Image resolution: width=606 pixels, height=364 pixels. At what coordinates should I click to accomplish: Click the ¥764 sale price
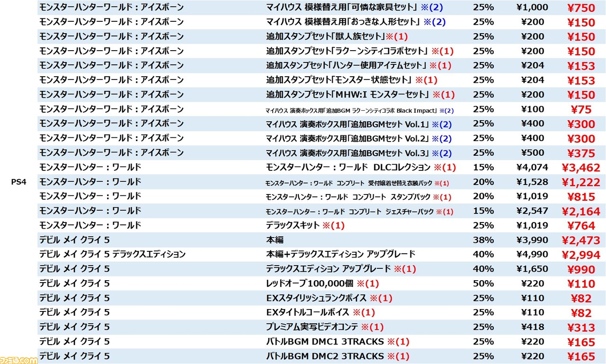coord(581,226)
